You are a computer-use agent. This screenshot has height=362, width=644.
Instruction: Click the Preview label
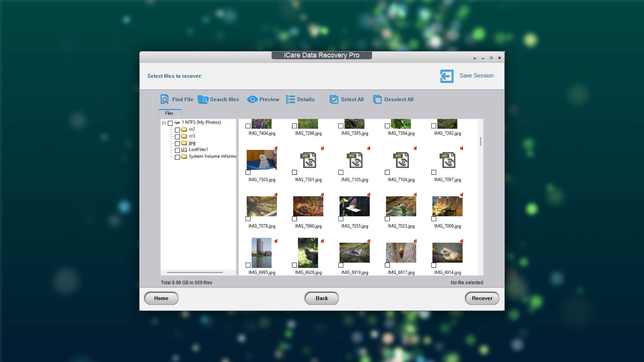pos(269,99)
